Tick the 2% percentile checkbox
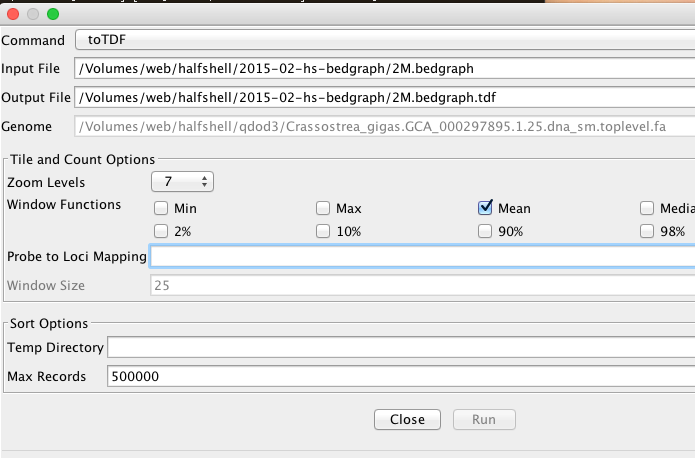The image size is (695, 458). (x=161, y=231)
